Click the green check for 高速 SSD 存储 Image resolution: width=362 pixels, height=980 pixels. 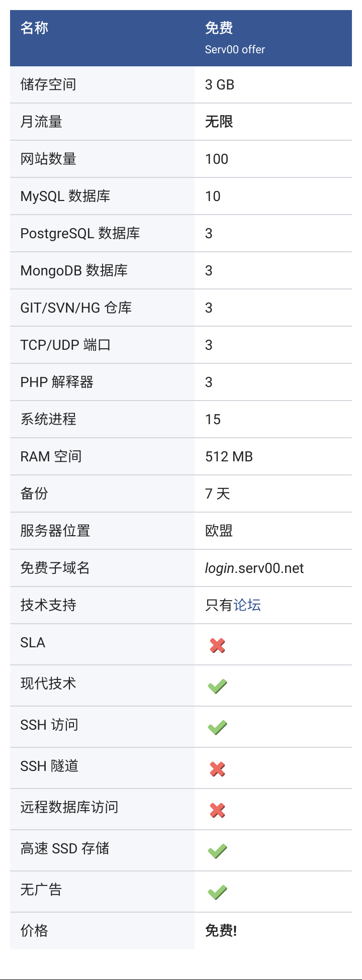pos(217,851)
